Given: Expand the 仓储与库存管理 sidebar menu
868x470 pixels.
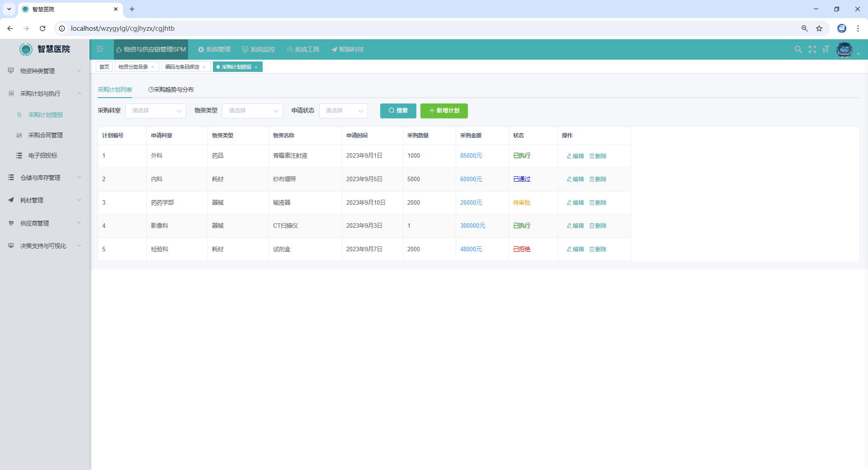Looking at the screenshot, I should (44, 178).
